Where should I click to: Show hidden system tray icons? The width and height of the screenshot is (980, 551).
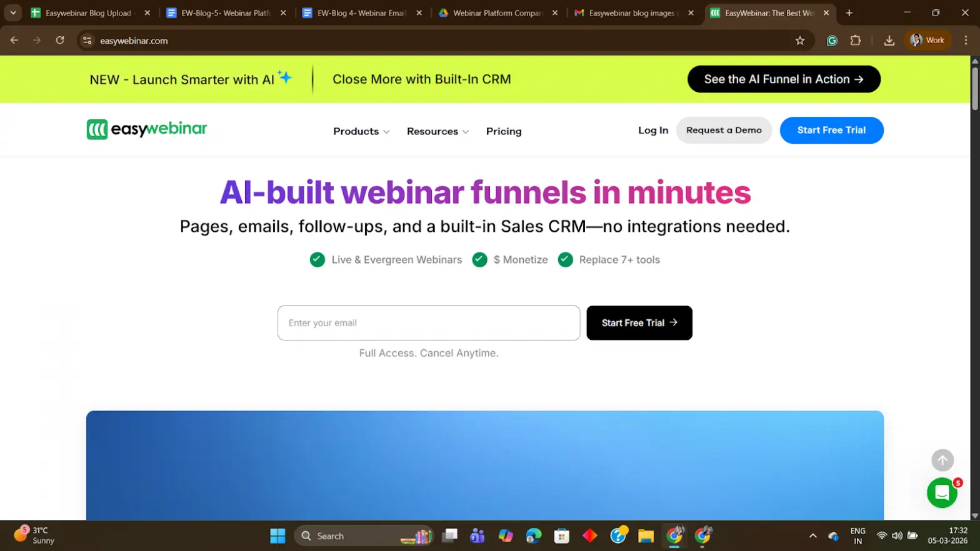coord(812,536)
